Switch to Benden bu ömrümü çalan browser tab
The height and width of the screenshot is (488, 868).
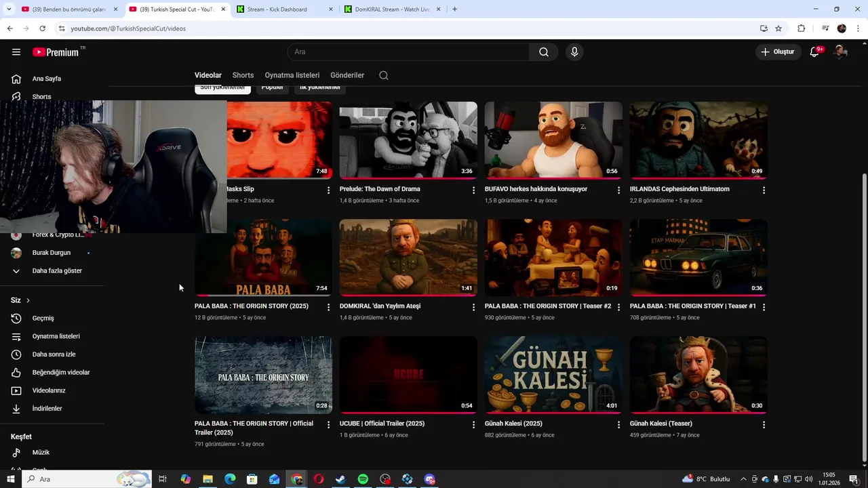pos(68,9)
